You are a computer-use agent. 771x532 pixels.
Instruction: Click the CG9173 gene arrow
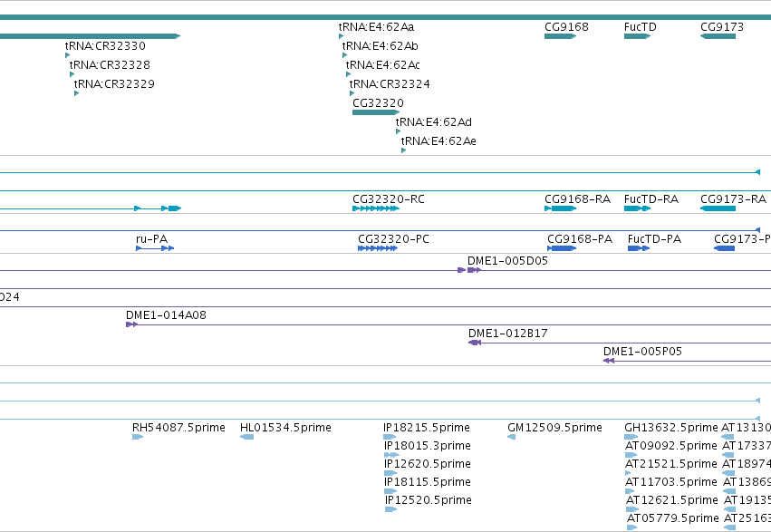718,36
